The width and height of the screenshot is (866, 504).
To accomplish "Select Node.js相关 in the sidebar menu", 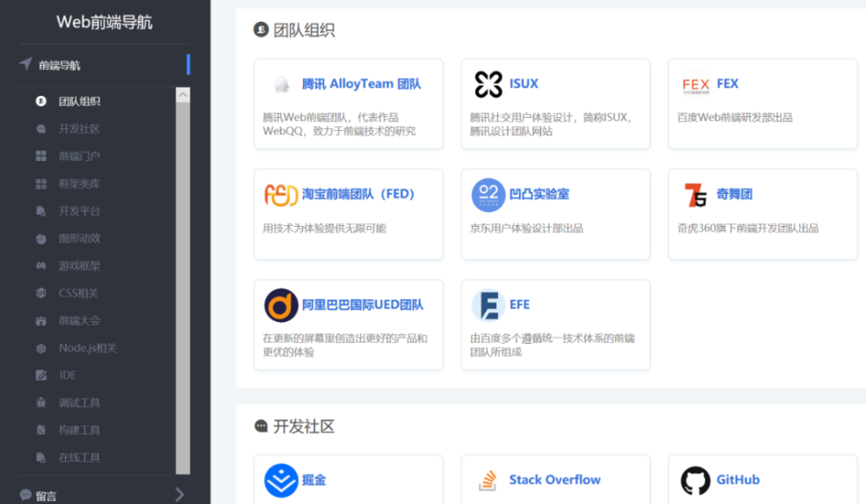I will pyautogui.click(x=87, y=348).
